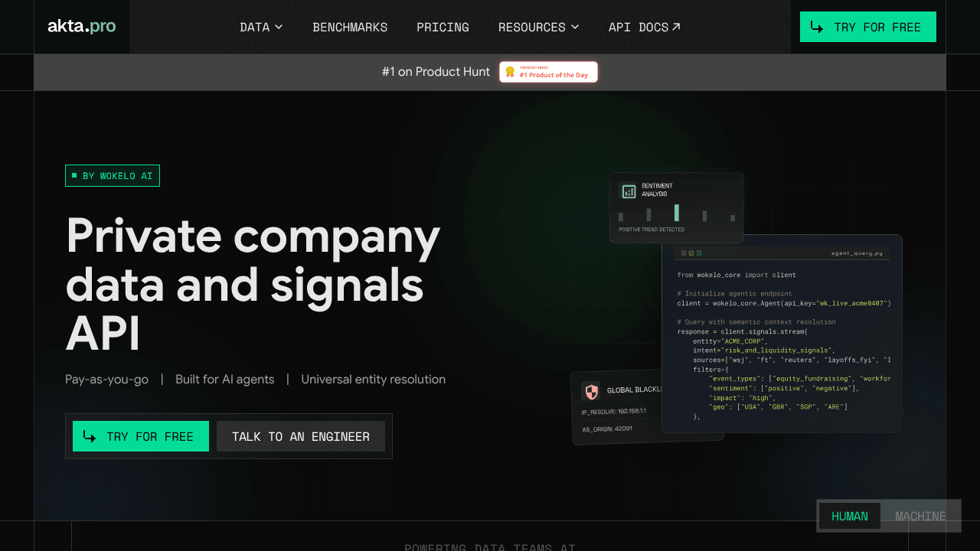The image size is (980, 551).
Task: Click the "#1 on Product Hunt" text
Action: point(436,72)
